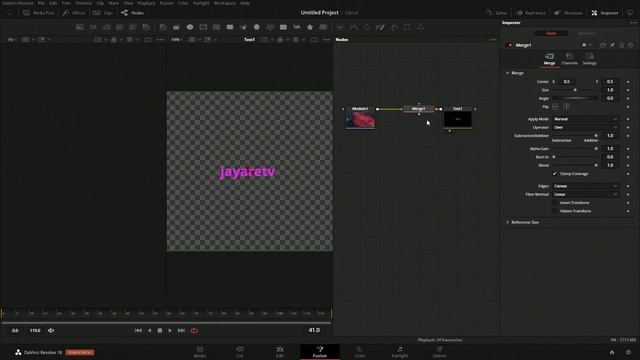This screenshot has height=360, width=640.
Task: Open the Playback menu
Action: [146, 3]
